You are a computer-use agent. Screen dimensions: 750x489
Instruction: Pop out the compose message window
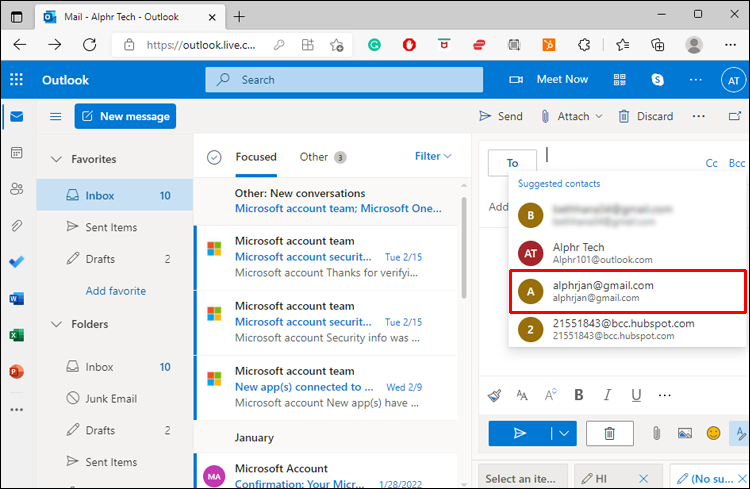(x=735, y=116)
